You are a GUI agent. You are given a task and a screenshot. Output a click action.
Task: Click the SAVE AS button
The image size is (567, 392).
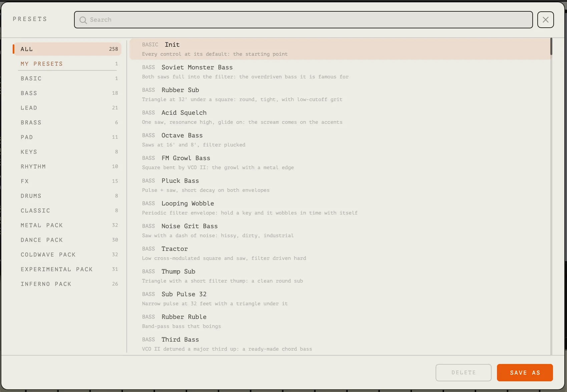[x=525, y=373]
